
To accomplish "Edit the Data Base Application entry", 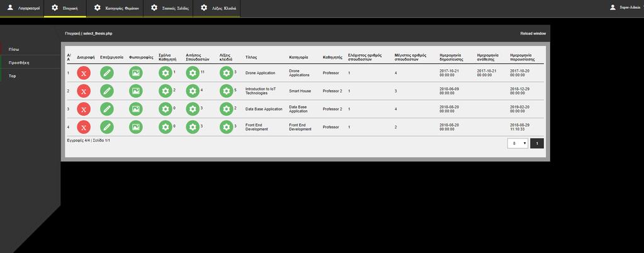I will 107,110.
